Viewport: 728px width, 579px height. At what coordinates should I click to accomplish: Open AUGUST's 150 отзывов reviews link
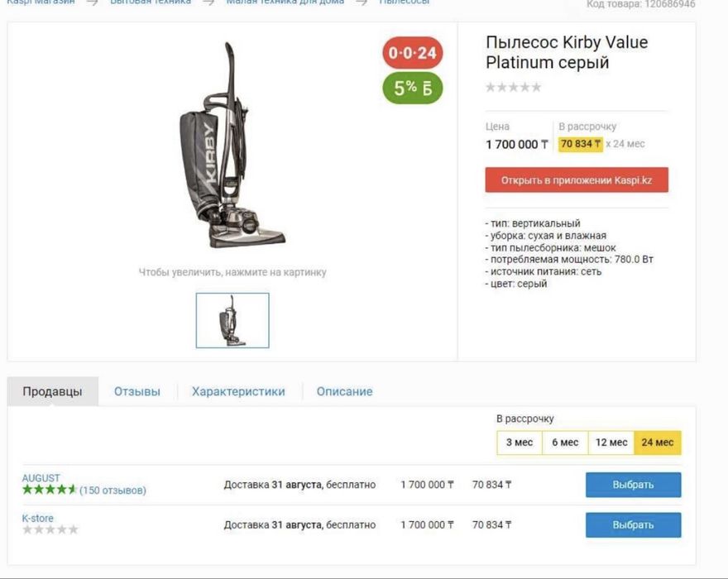pyautogui.click(x=113, y=490)
